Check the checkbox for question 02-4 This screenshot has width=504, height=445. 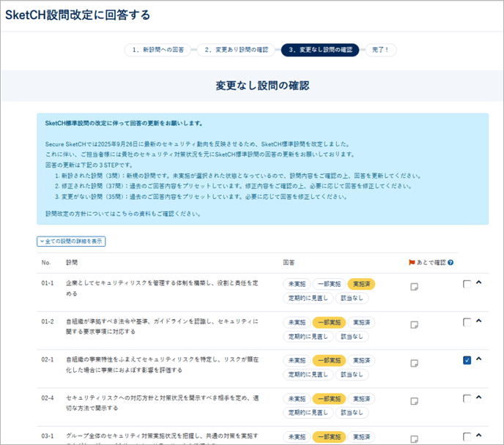pyautogui.click(x=467, y=398)
